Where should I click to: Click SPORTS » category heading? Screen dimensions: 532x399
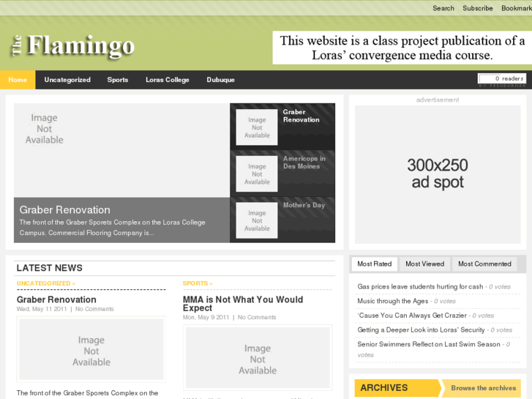pyautogui.click(x=198, y=283)
